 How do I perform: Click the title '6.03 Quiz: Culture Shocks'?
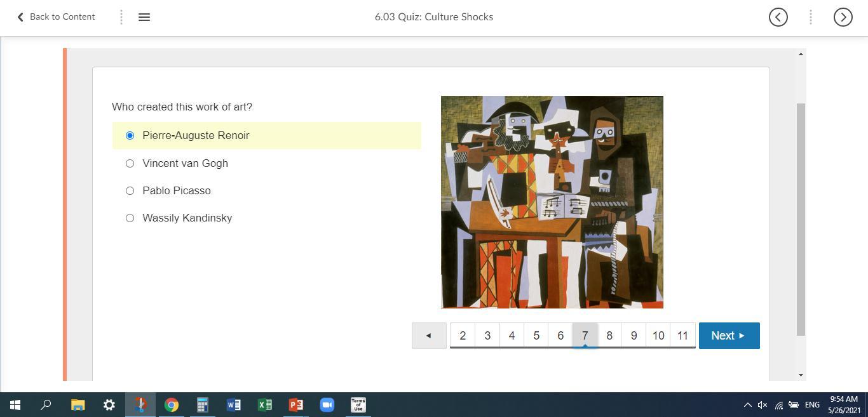coord(434,17)
